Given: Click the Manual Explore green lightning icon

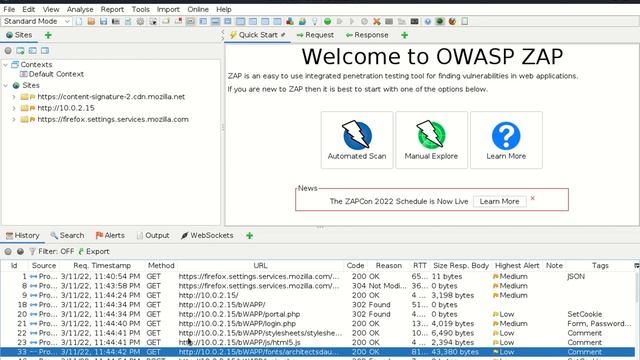Looking at the screenshot, I should pos(431,135).
